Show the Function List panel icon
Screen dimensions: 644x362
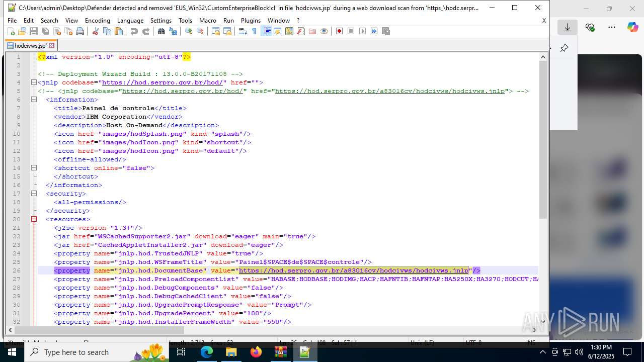coord(300,31)
